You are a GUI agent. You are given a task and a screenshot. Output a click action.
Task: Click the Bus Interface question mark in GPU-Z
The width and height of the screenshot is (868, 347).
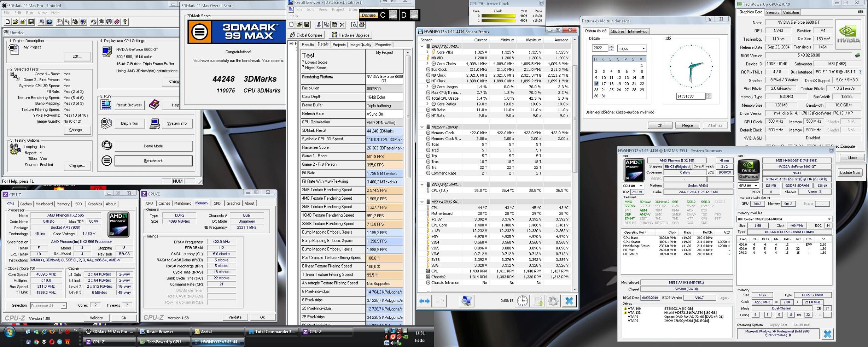[x=860, y=72]
